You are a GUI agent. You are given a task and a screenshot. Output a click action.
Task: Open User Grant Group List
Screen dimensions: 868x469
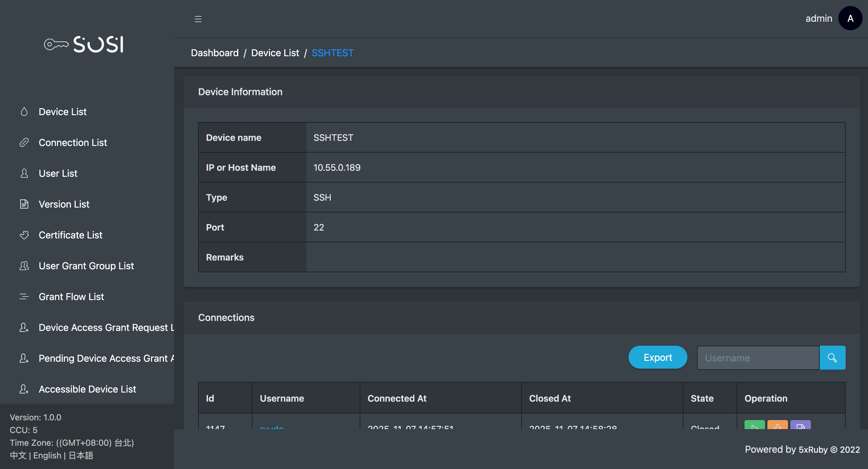(86, 266)
